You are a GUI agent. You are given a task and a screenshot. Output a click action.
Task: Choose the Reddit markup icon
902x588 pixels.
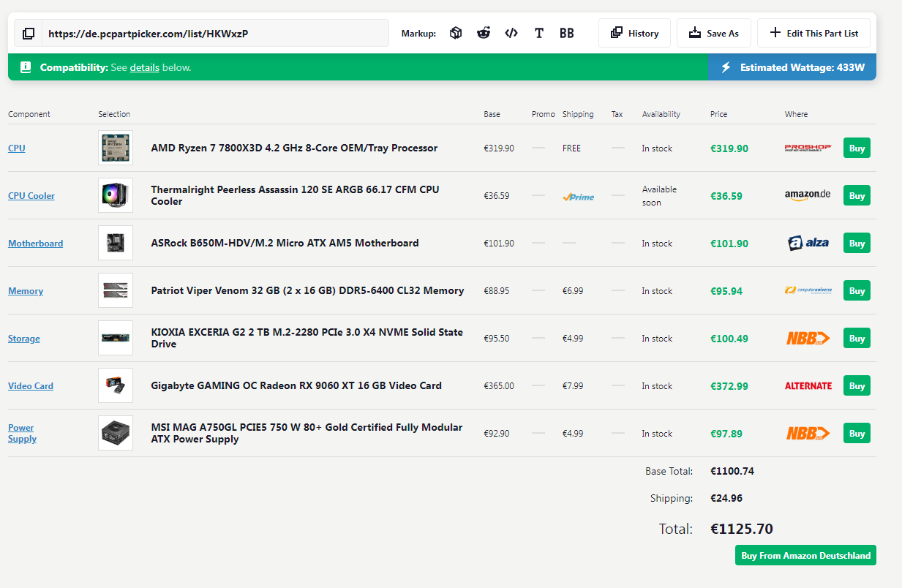tap(484, 33)
